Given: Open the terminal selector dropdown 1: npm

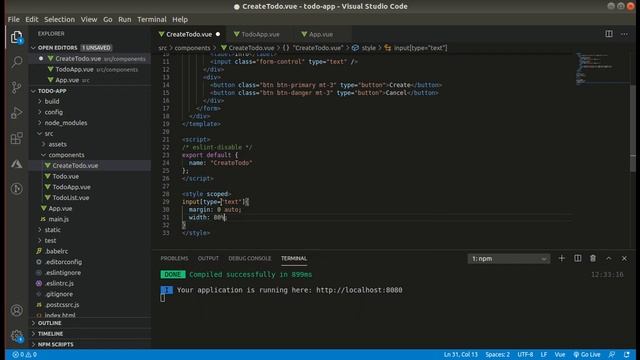Looking at the screenshot, I should click(509, 259).
